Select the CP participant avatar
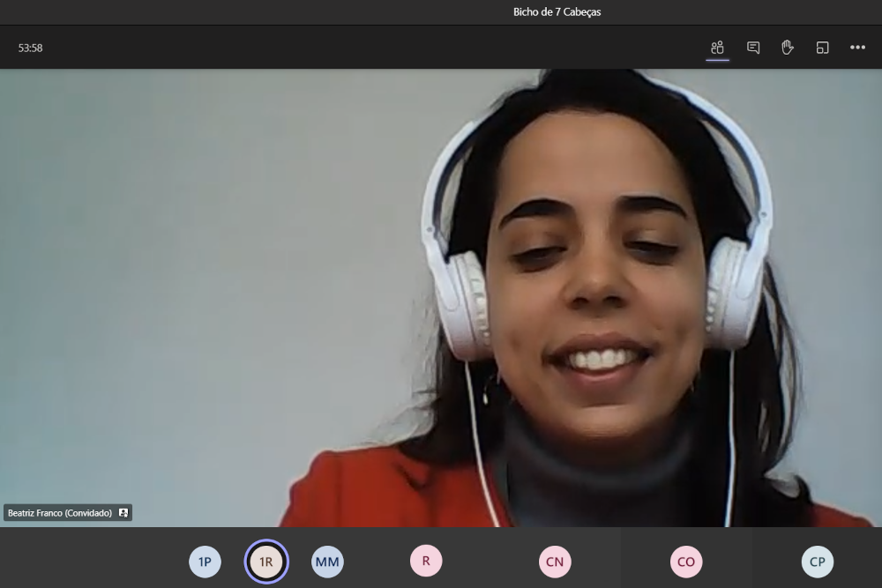This screenshot has width=882, height=588. click(817, 562)
